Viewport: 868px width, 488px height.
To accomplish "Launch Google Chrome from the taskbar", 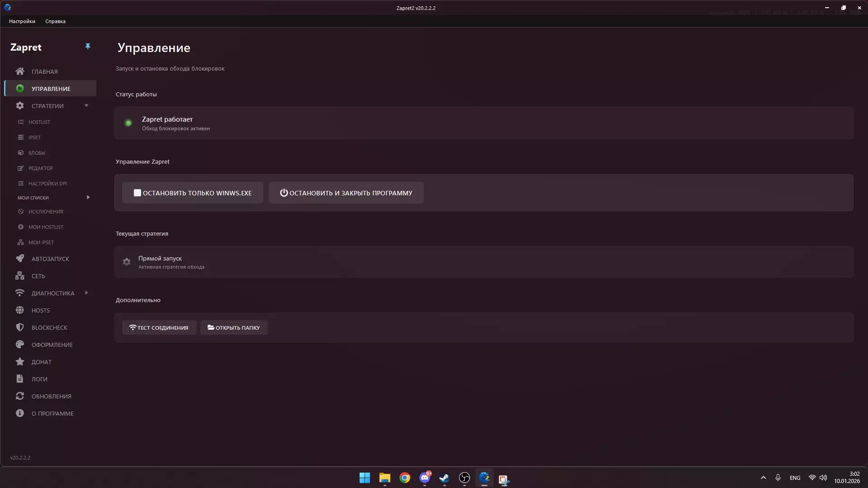I will tap(405, 478).
